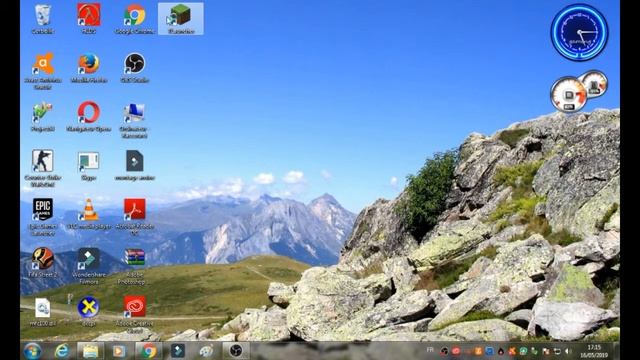This screenshot has width=640, height=360.
Task: Click the red round icon in the system tray
Action: point(456,351)
